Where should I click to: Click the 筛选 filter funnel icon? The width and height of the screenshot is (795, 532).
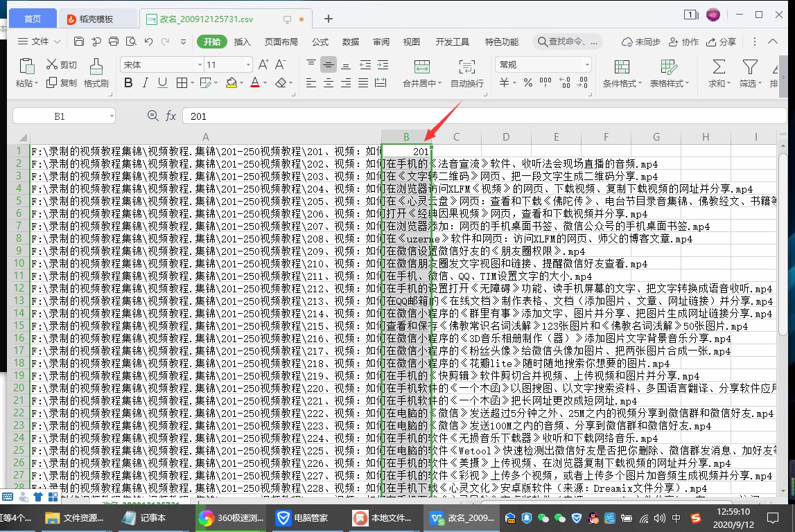click(x=750, y=66)
